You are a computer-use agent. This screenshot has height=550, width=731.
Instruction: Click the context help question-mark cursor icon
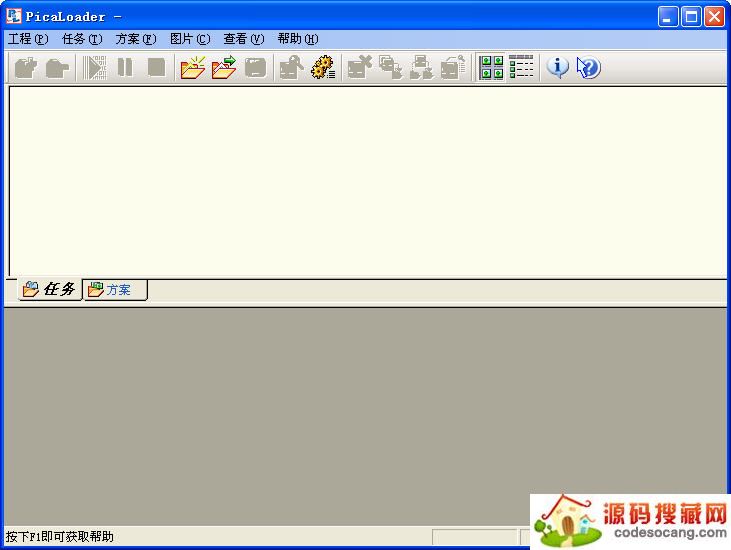pos(588,68)
